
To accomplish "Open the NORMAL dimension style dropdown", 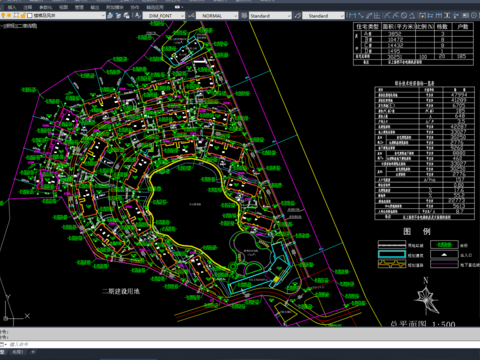I will click(217, 16).
